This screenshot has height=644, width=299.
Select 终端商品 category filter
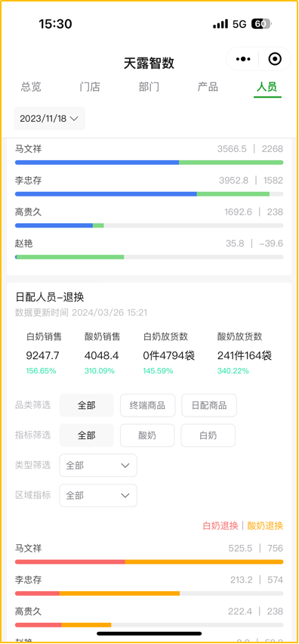click(x=148, y=405)
